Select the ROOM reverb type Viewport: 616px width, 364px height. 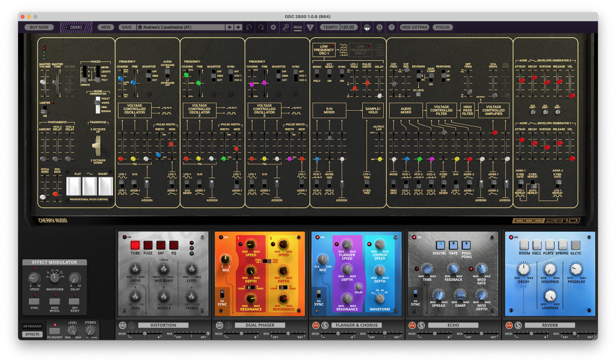point(524,245)
